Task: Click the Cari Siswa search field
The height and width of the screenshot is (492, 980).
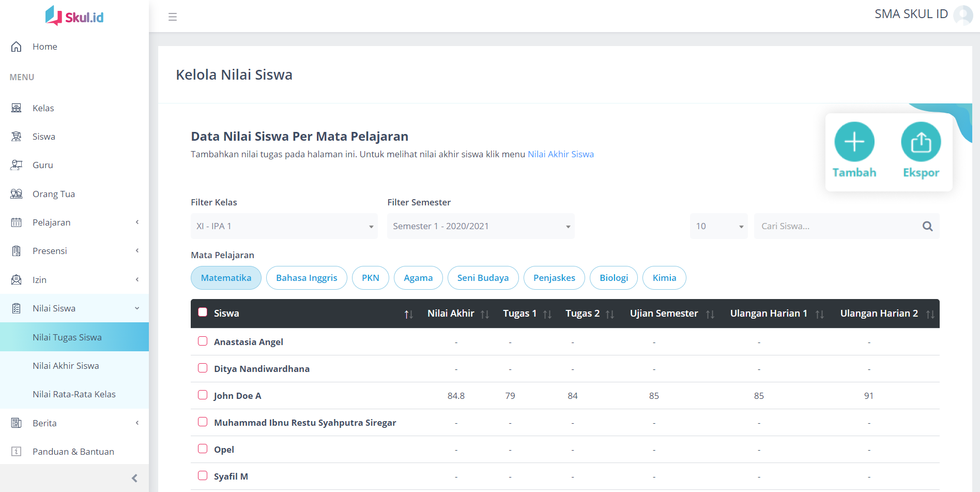Action: (835, 226)
